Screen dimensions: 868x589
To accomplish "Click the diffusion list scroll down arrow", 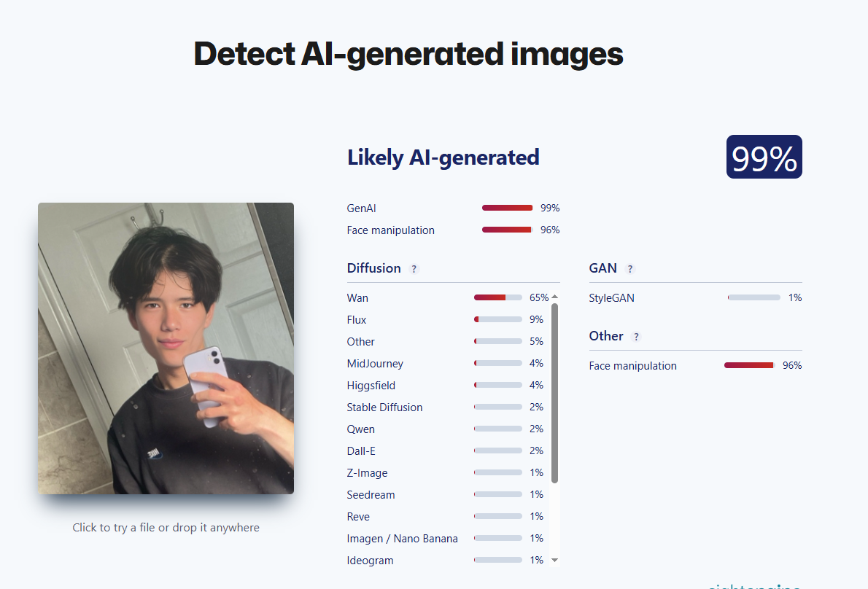I will pos(554,561).
